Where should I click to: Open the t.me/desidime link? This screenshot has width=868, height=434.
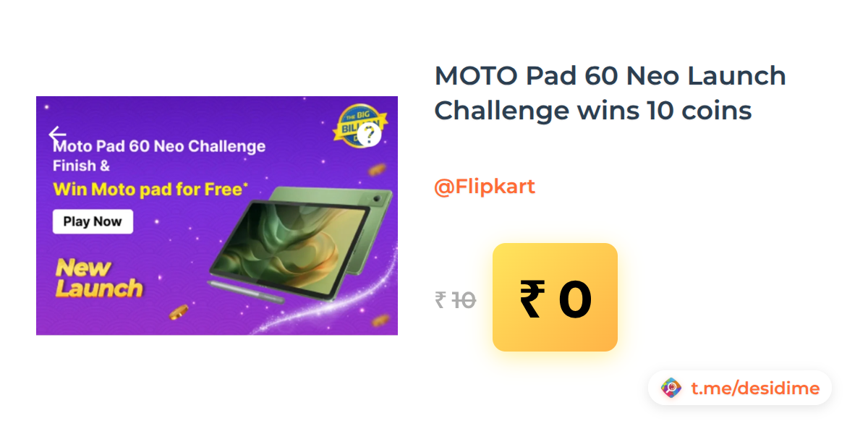pos(755,388)
